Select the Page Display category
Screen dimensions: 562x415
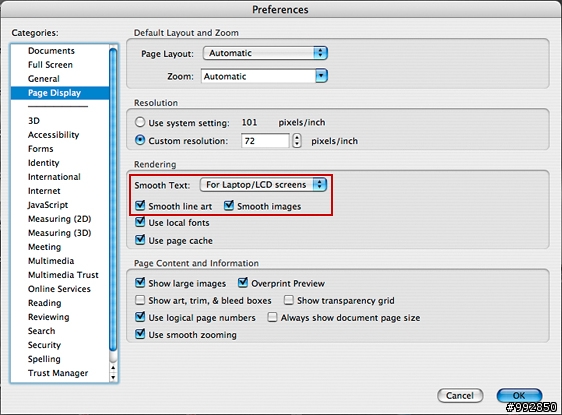(60, 93)
